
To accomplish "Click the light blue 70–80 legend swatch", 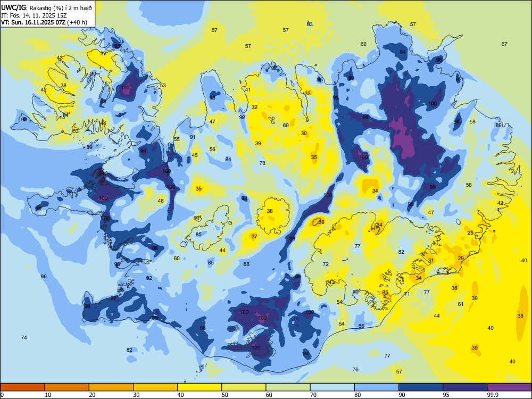I will (332, 387).
